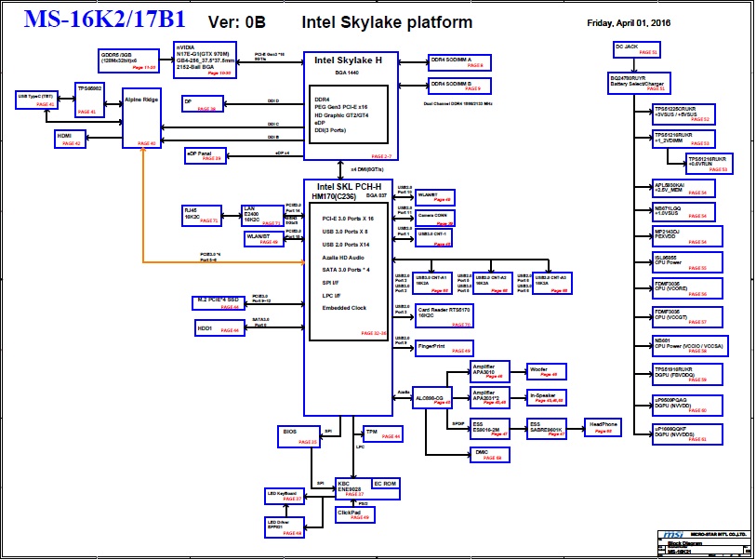Select the USB3.0 CNT-A2 block
This screenshot has height=560, width=756.
(x=492, y=284)
